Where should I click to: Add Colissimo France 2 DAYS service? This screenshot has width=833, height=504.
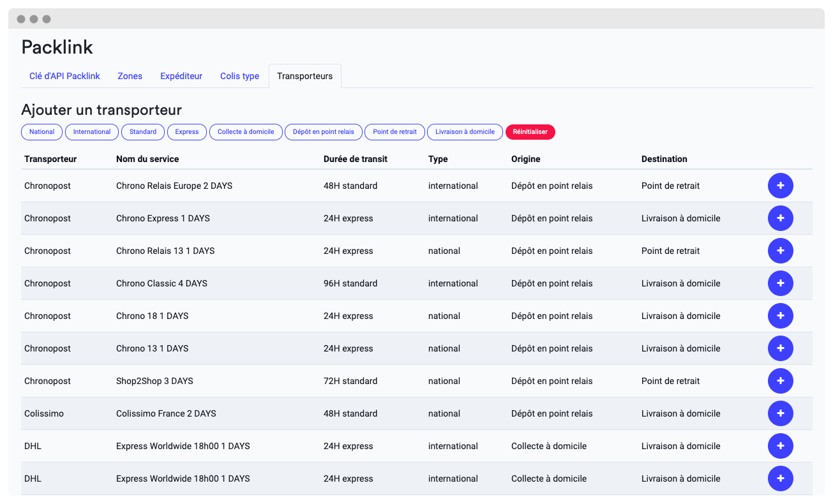tap(780, 413)
